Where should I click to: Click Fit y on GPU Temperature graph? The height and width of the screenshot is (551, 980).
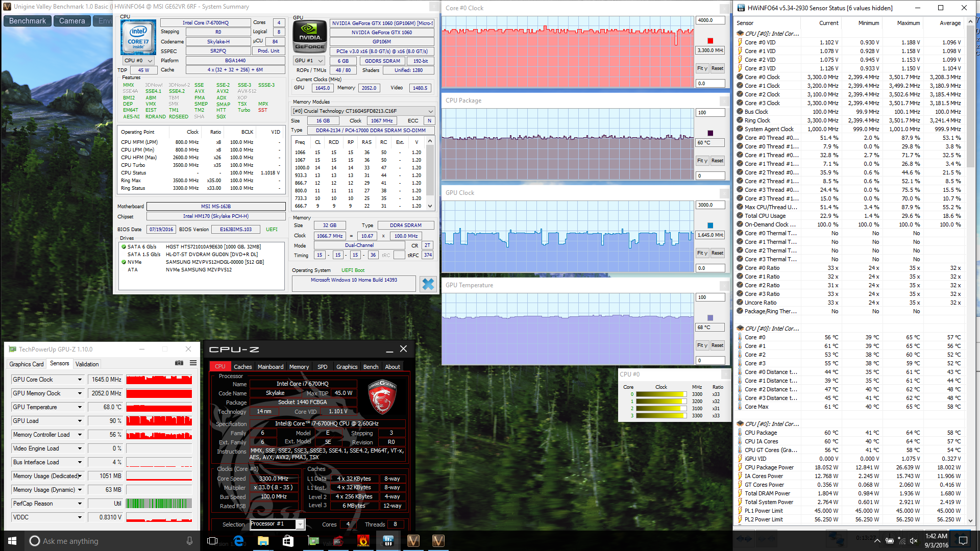[702, 345]
